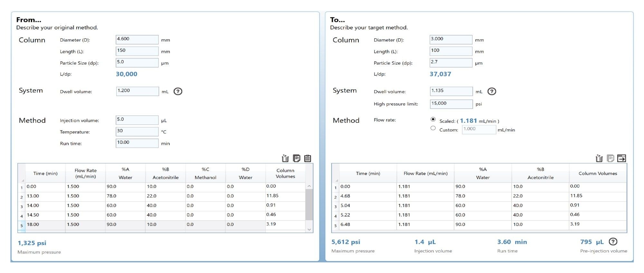The image size is (644, 273).
Task: Click Time cell 14.50 in original table
Action: [45, 216]
